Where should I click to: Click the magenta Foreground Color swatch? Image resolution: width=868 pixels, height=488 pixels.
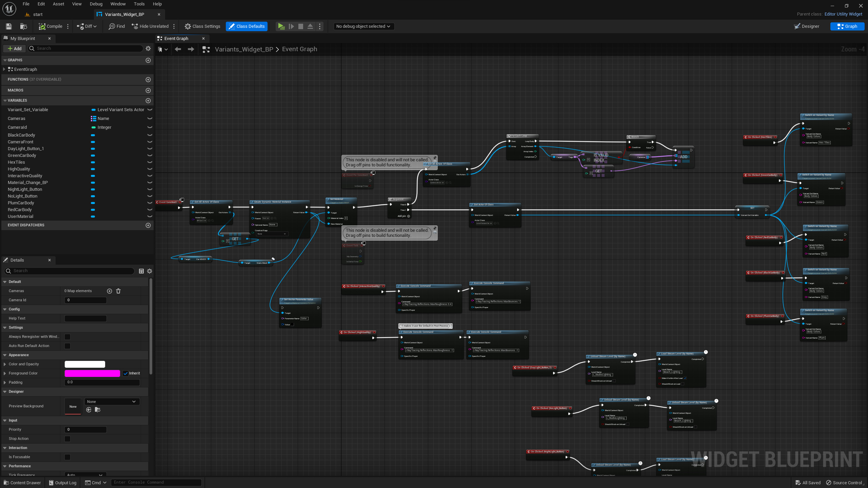(x=92, y=373)
